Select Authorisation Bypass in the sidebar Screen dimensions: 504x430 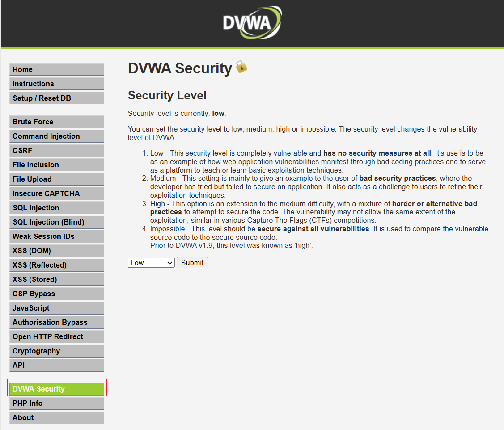pyautogui.click(x=56, y=322)
